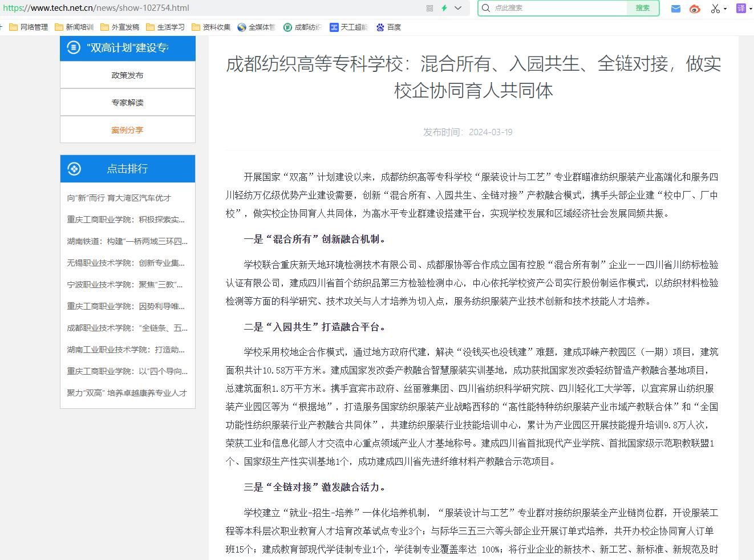Click the purple translate icon
Screen dimensions: 754x560
pyautogui.click(x=741, y=8)
